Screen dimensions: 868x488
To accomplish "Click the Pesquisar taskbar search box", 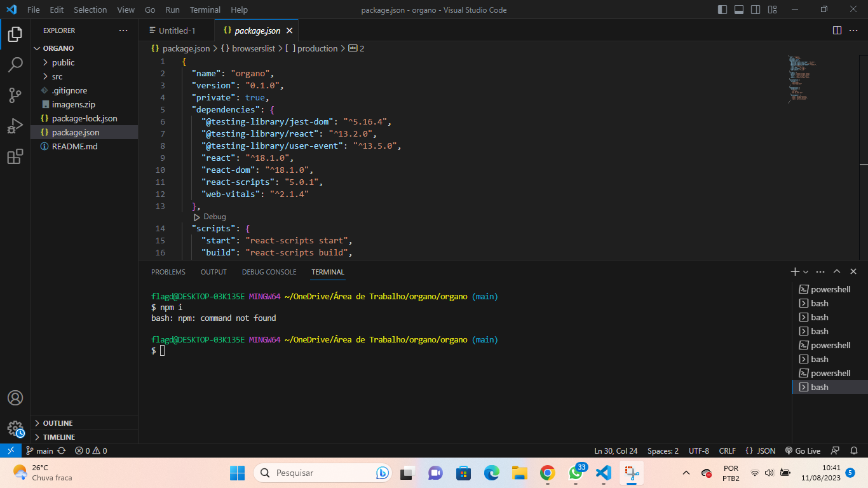I will pos(323,473).
